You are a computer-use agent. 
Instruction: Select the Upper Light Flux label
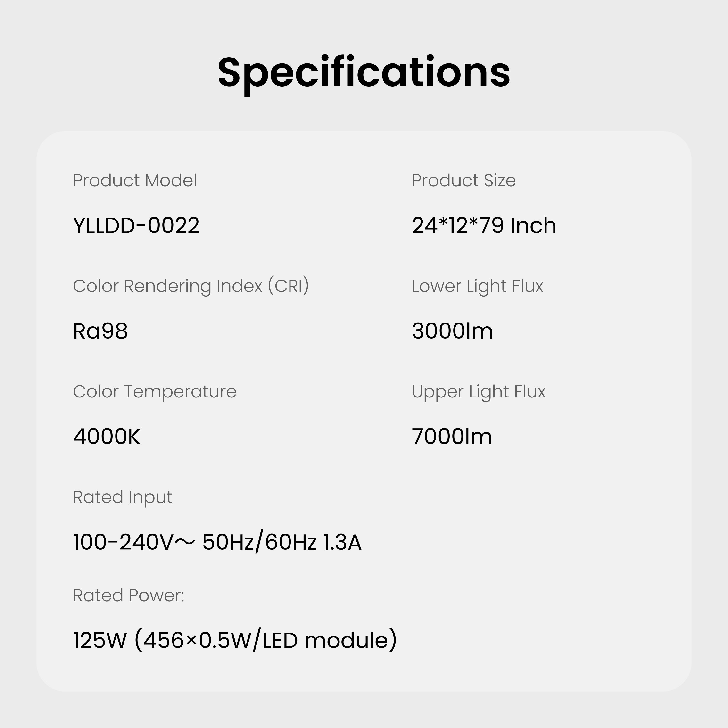[479, 391]
